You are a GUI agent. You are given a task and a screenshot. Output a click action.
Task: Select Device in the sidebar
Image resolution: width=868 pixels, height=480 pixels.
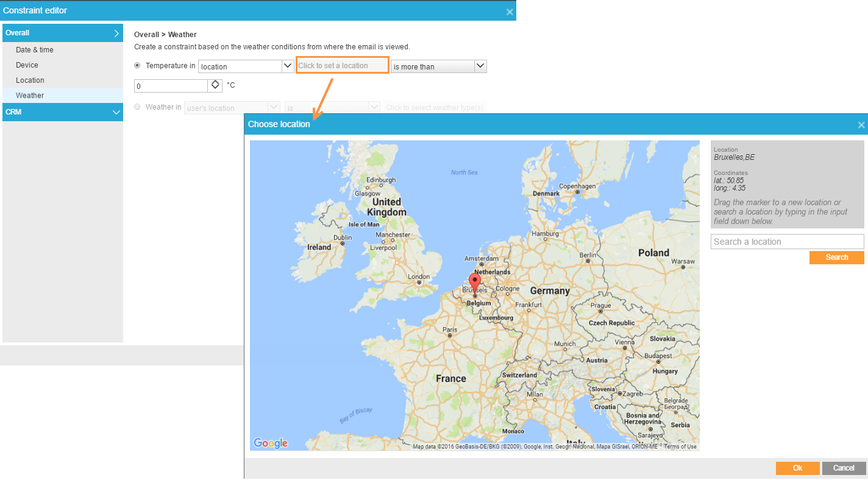pos(27,65)
